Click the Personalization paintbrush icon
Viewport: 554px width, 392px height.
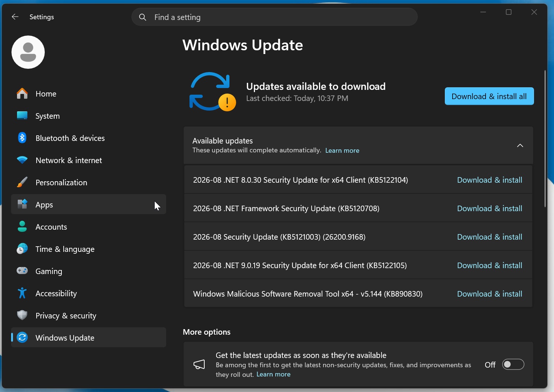coord(22,182)
